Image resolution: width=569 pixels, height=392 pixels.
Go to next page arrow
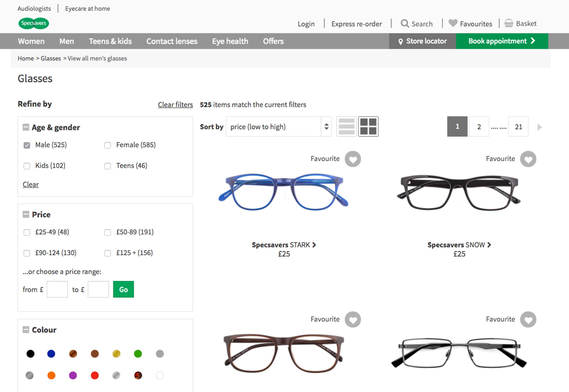[x=540, y=127]
